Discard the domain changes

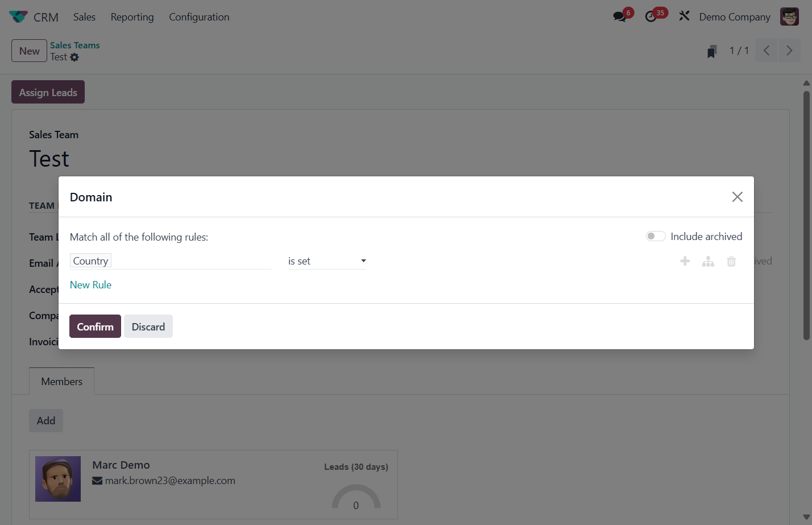[x=148, y=326]
